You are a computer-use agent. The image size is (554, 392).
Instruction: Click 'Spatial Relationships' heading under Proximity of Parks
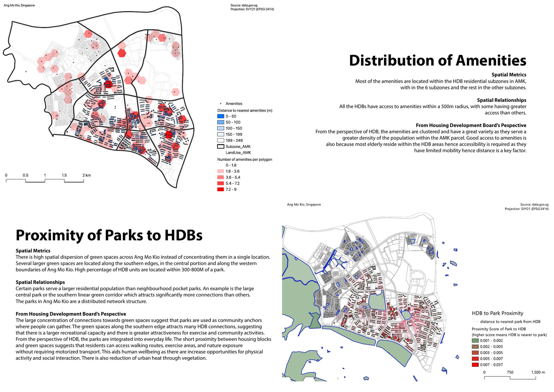pyautogui.click(x=40, y=282)
